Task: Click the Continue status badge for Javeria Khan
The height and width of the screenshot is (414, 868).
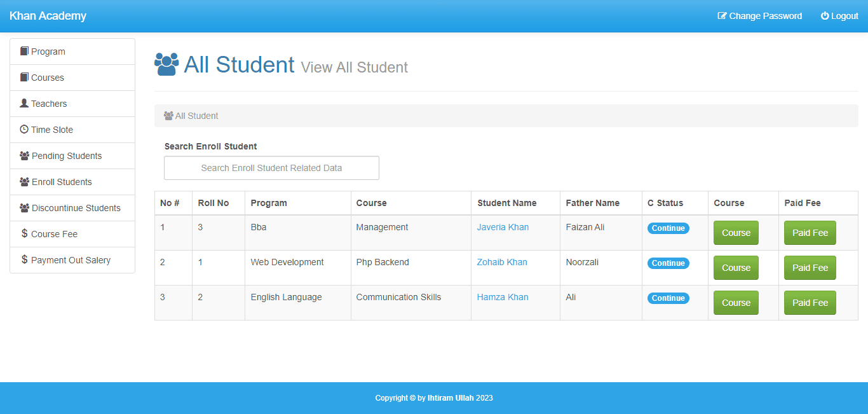Action: click(x=668, y=228)
